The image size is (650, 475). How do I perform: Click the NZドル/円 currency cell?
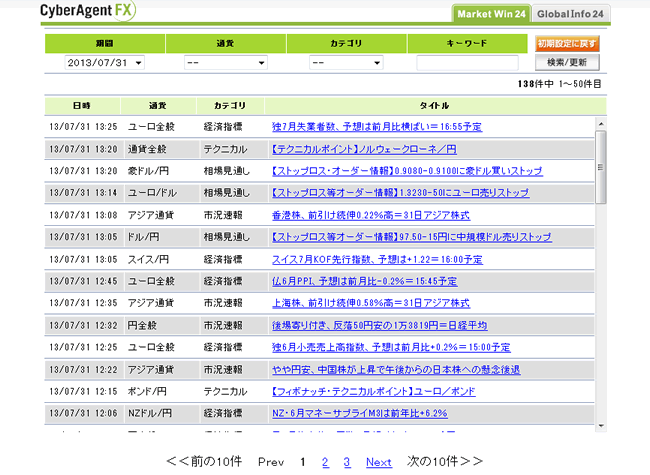[x=150, y=413]
